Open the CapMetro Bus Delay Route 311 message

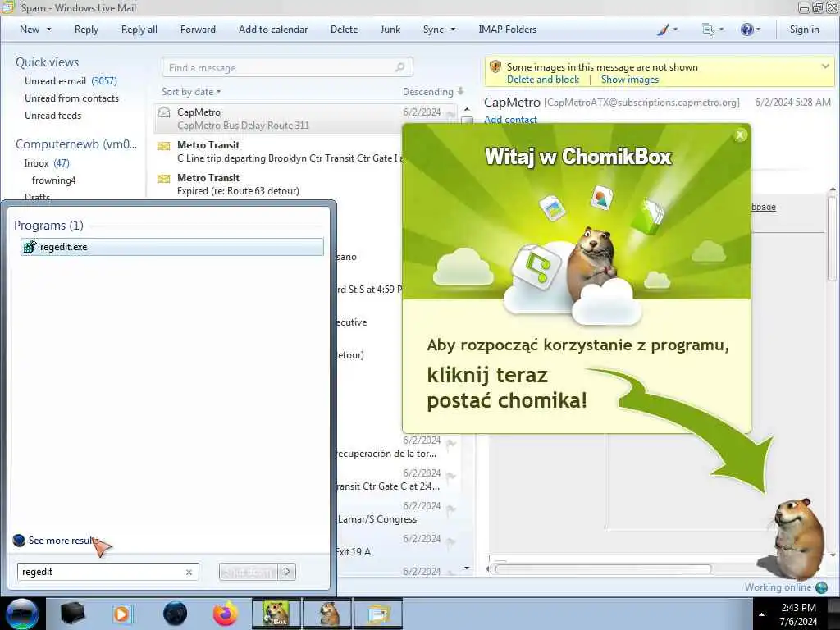(x=305, y=119)
